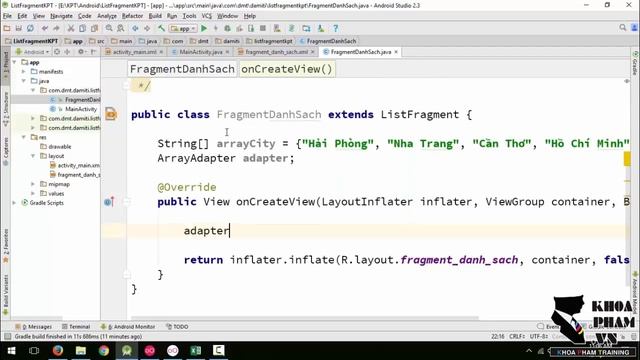
Task: Open the app run configuration dropdown
Action: [183, 29]
